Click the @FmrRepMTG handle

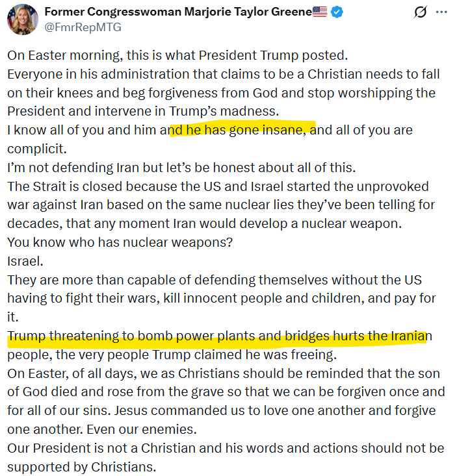point(82,27)
